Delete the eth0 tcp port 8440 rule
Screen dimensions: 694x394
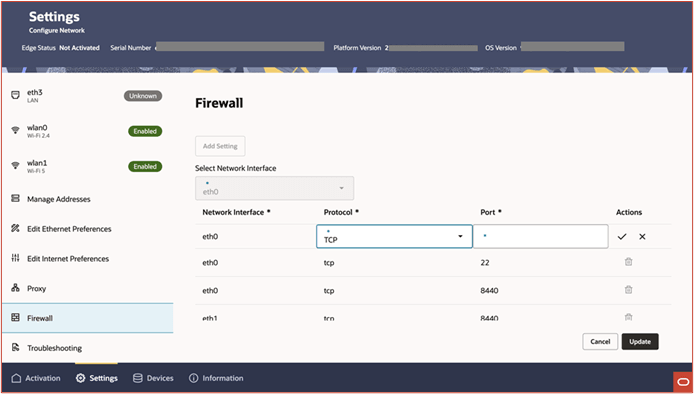628,290
